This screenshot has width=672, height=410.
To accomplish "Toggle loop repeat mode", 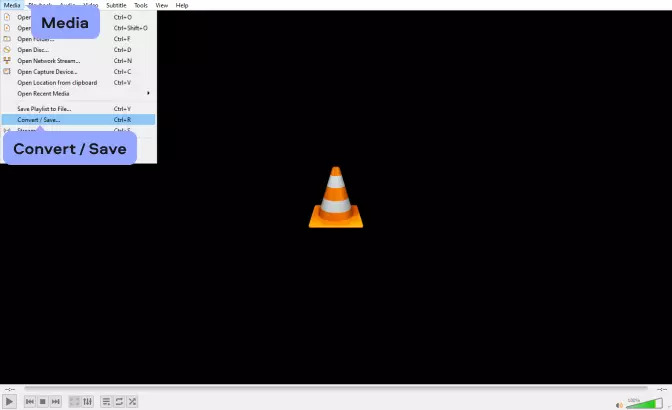I will [119, 401].
